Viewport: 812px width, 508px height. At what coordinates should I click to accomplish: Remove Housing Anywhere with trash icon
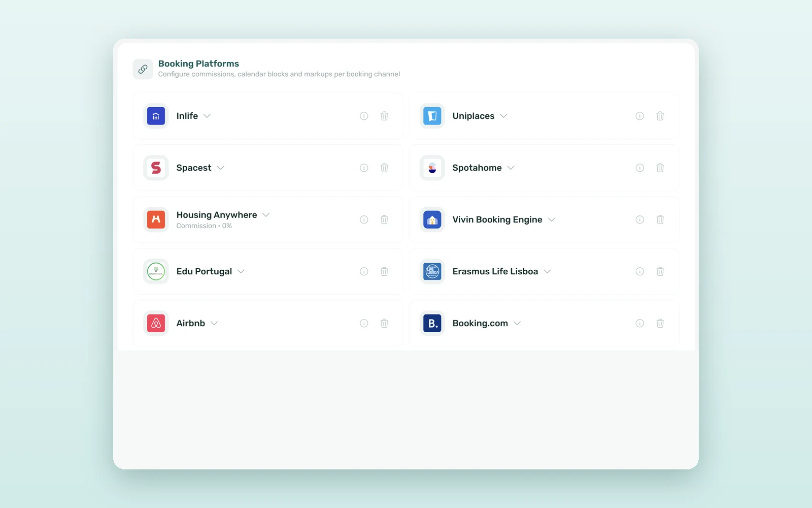point(384,219)
